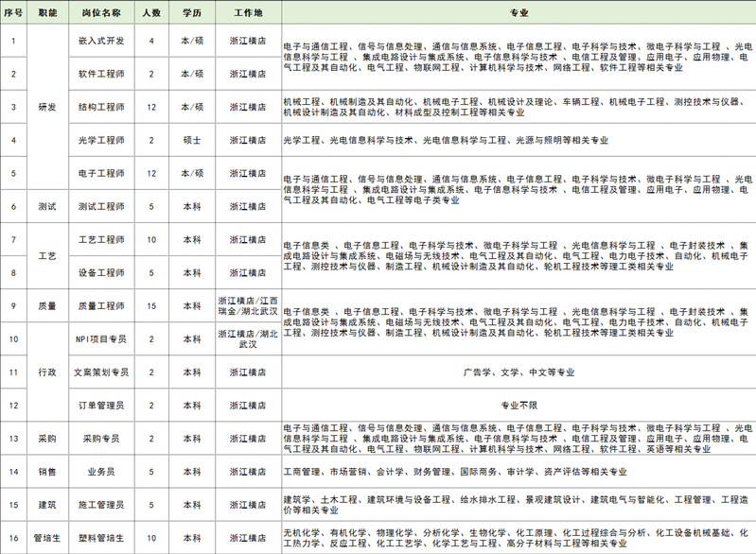Select the 光学工程师 cell
This screenshot has width=756, height=554.
tap(101, 141)
